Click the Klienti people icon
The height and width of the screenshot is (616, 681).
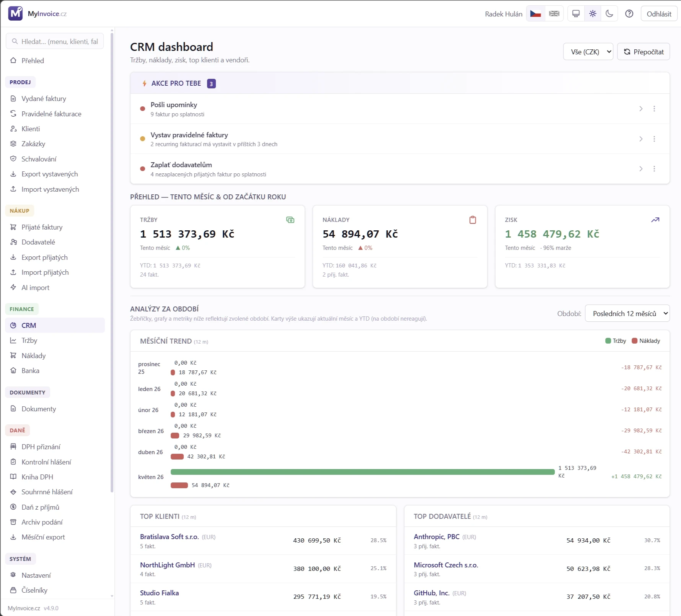13,129
